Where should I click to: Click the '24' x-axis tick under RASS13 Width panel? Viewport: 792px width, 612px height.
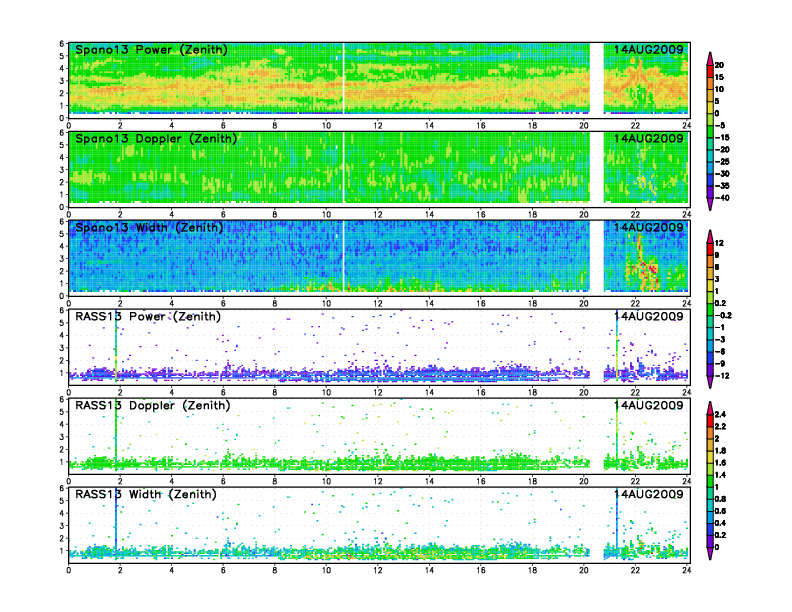pos(686,570)
